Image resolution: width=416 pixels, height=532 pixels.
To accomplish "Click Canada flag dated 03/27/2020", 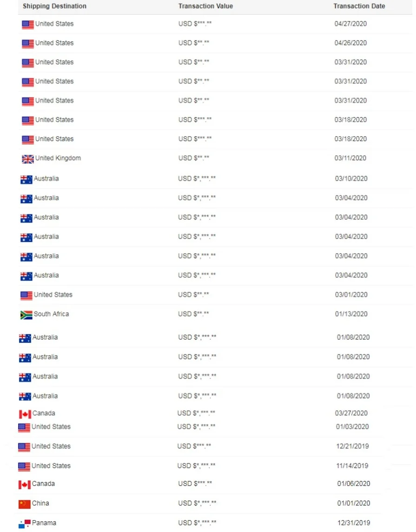I will (x=25, y=414).
